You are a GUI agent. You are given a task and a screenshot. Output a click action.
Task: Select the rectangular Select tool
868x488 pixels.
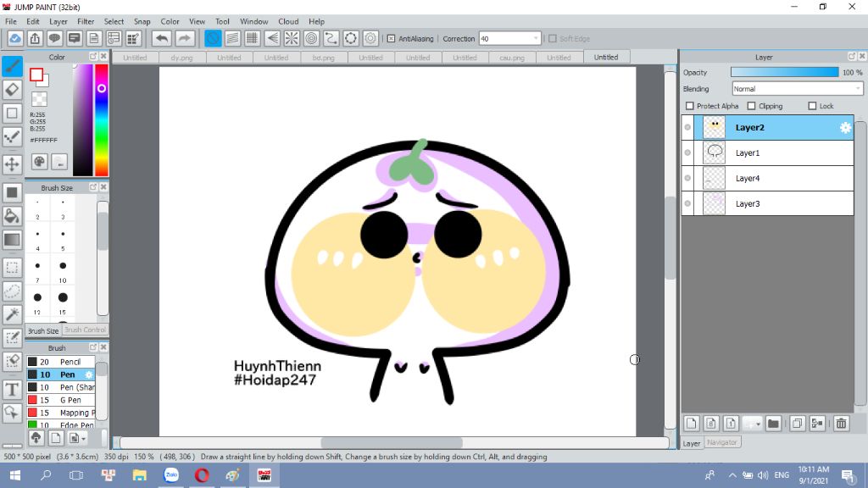tap(12, 268)
